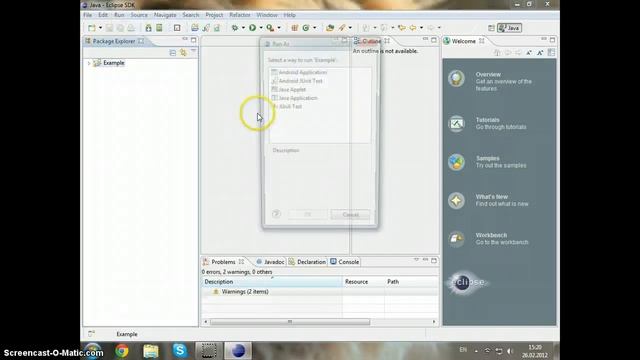Open the Android SDK Manager icon

(x=149, y=28)
